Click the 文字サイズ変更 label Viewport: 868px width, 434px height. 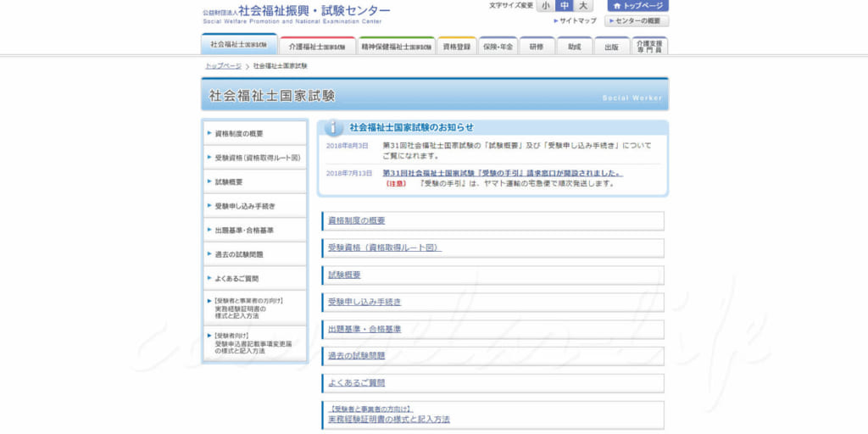click(511, 6)
